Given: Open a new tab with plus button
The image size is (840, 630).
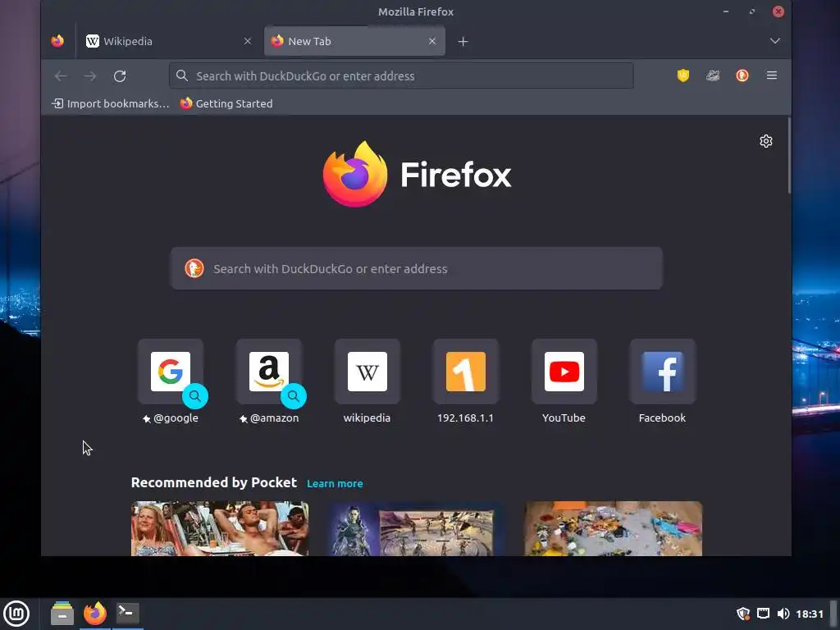Looking at the screenshot, I should (x=463, y=41).
